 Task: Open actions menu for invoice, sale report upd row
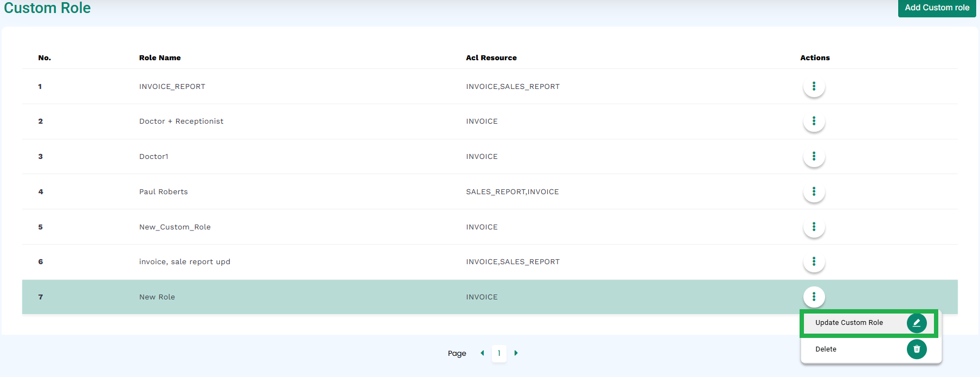(x=814, y=261)
